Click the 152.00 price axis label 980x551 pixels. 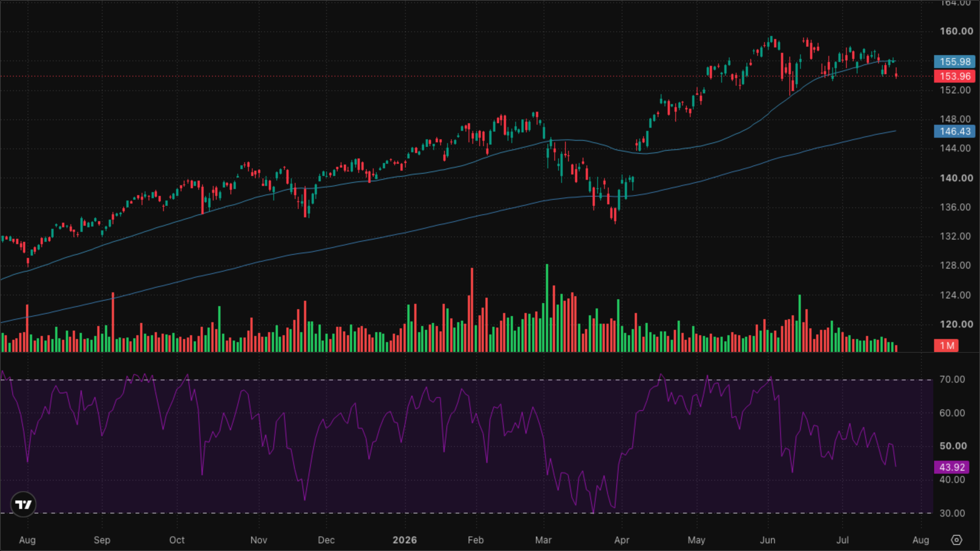[x=955, y=90]
